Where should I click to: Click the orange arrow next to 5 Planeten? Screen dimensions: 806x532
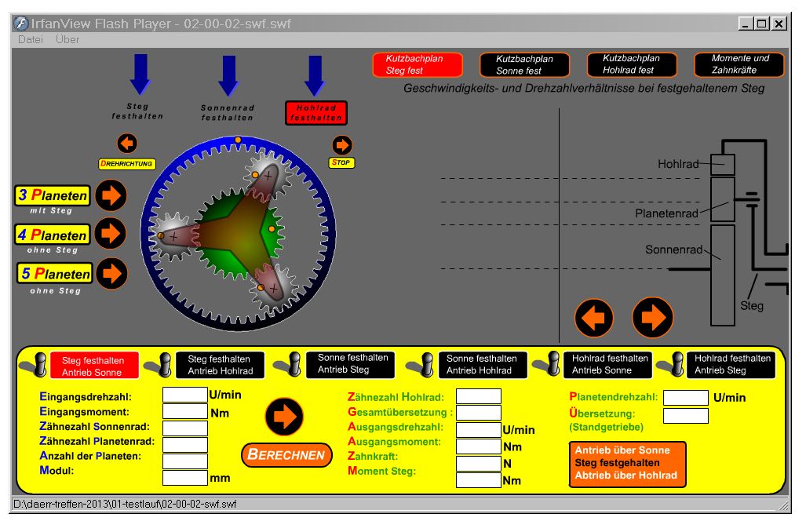[x=111, y=273]
